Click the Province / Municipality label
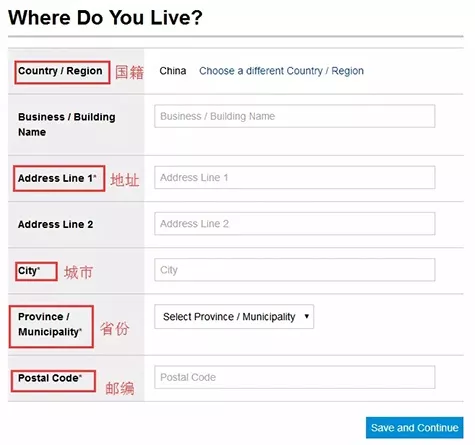The height and width of the screenshot is (445, 475). click(50, 324)
